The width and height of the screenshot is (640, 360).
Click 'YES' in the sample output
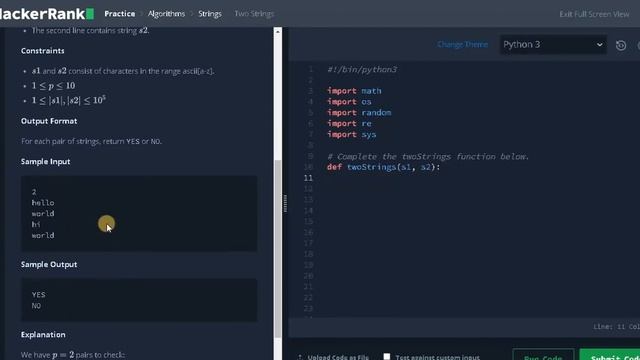click(38, 295)
